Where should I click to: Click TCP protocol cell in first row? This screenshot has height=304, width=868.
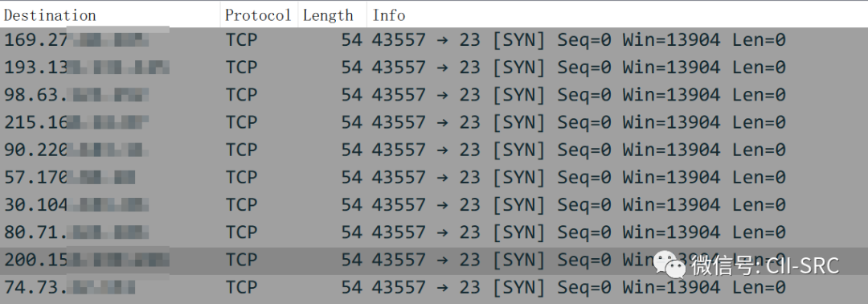coord(241,40)
